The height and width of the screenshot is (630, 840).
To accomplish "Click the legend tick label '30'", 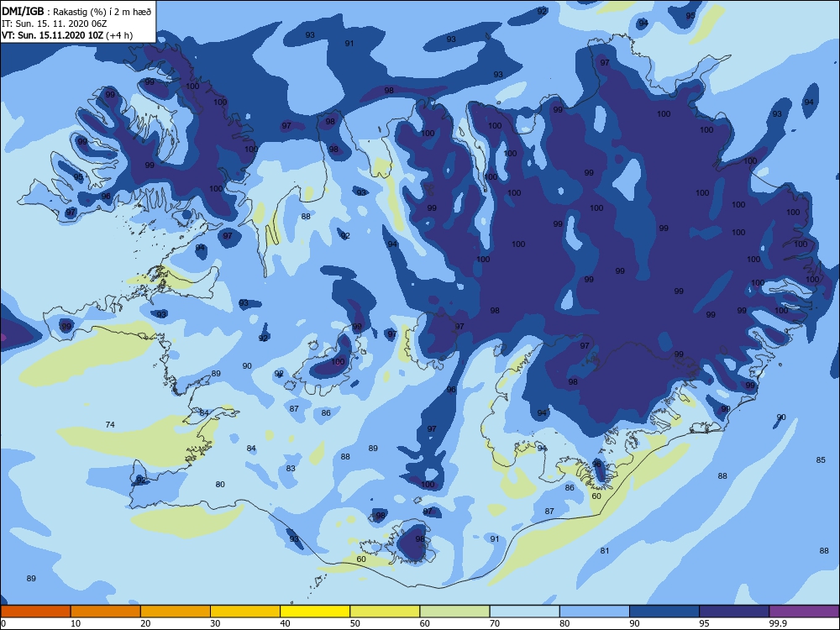I will (x=215, y=623).
